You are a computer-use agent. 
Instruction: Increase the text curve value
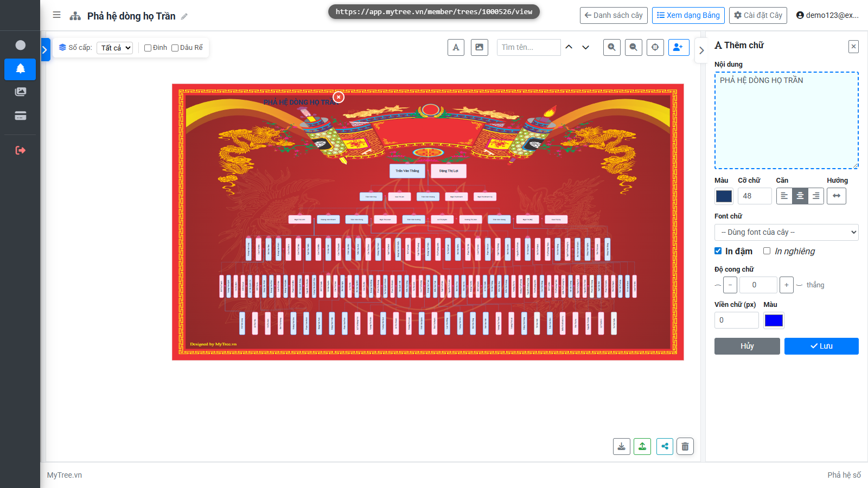tap(787, 285)
